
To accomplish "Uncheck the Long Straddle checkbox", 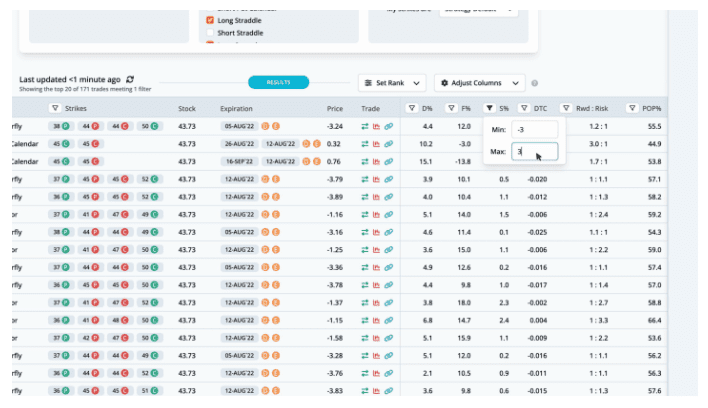I will click(x=210, y=20).
